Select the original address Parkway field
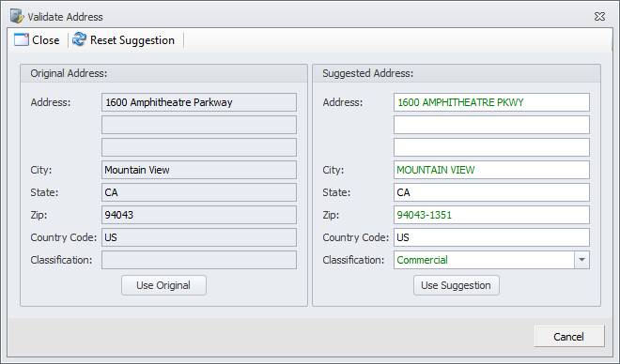Viewport: 620px width, 364px height. 199,102
